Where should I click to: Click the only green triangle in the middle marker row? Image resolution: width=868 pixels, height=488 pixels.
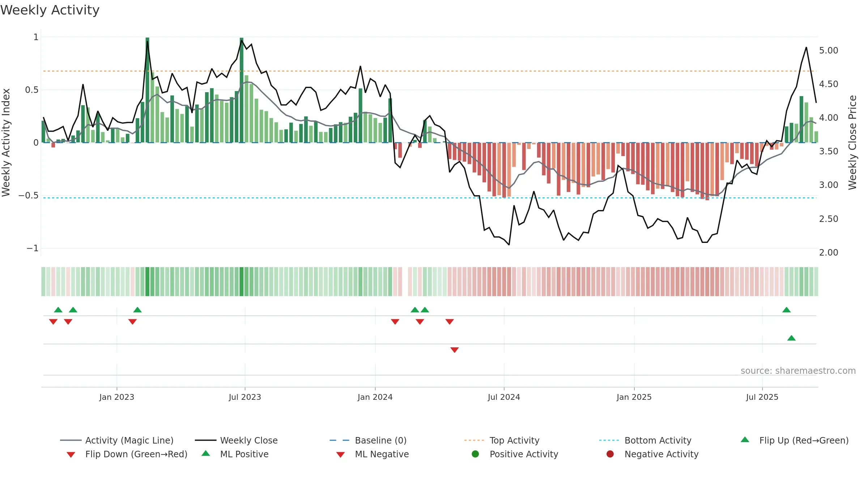(791, 338)
